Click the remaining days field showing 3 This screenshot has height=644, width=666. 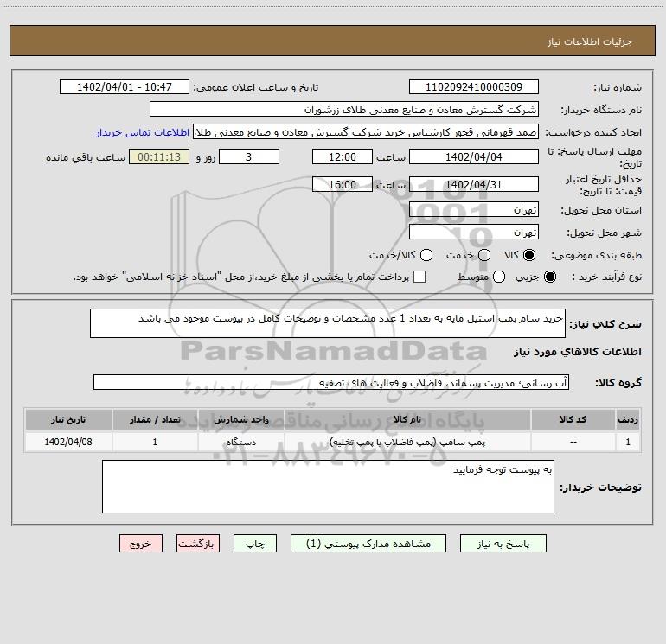[x=249, y=156]
